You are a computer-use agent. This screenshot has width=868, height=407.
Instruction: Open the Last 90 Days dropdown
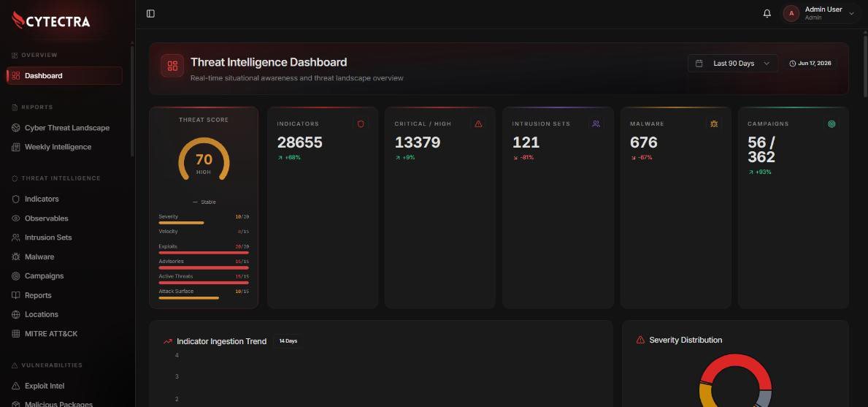[x=733, y=63]
